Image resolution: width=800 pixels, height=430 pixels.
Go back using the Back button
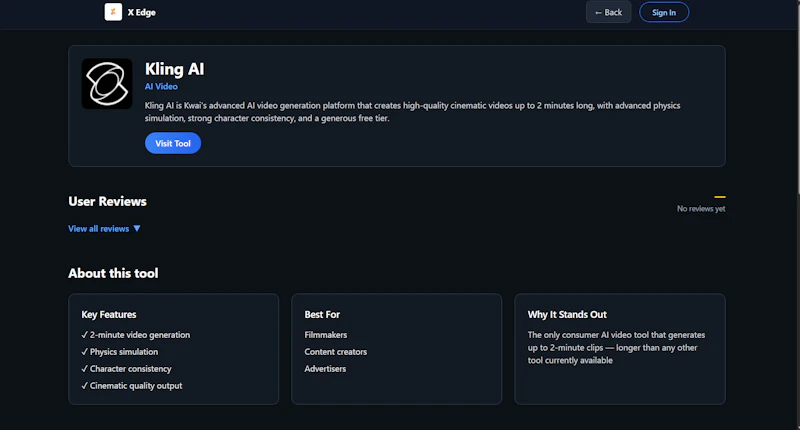tap(608, 12)
